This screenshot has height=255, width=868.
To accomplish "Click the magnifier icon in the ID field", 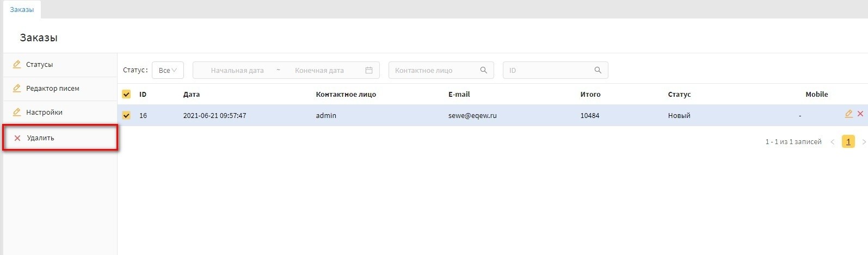I will pos(598,70).
